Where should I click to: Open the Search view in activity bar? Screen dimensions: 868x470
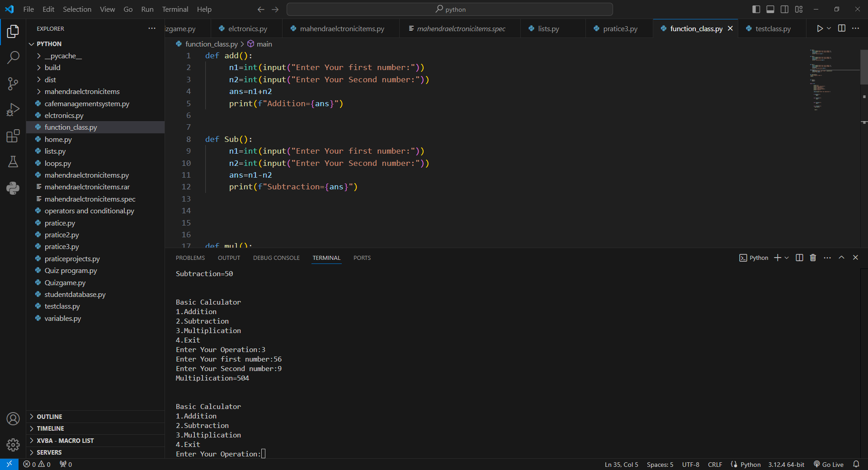tap(13, 57)
